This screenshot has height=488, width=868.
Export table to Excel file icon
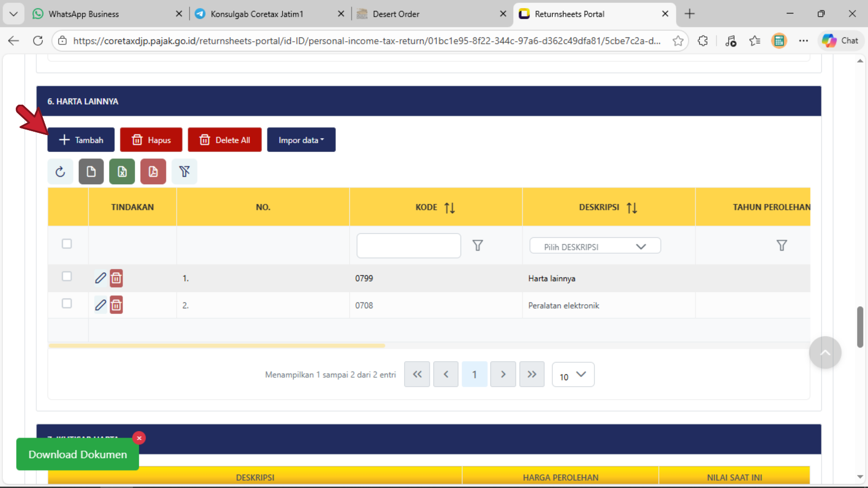point(122,172)
